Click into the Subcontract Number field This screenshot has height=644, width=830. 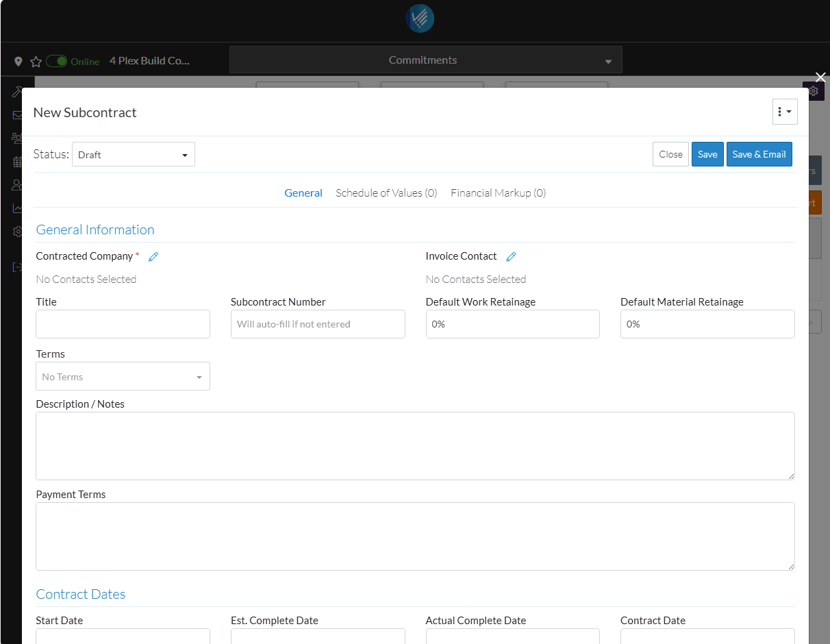pyautogui.click(x=318, y=324)
